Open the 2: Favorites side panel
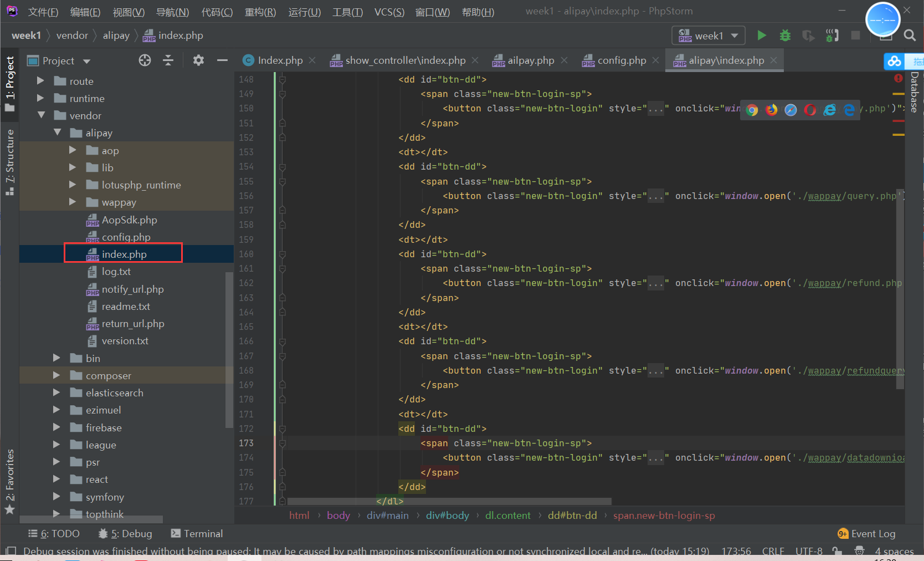The height and width of the screenshot is (561, 924). [10, 481]
